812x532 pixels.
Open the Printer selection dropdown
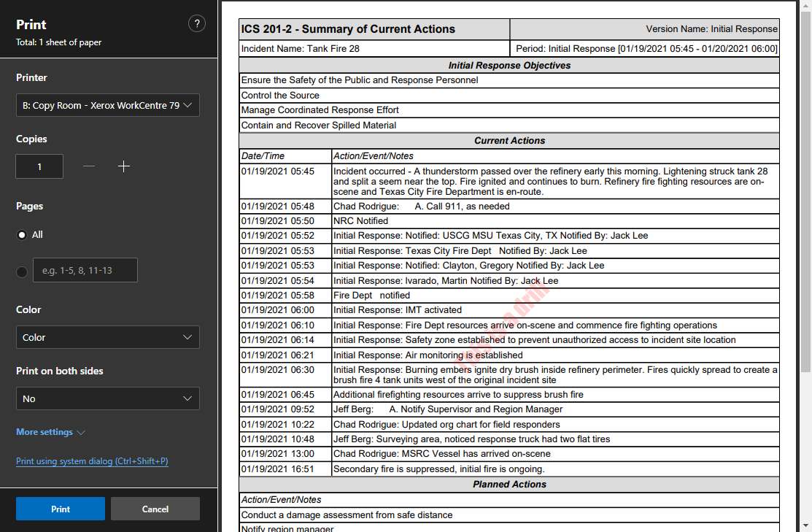coord(108,105)
